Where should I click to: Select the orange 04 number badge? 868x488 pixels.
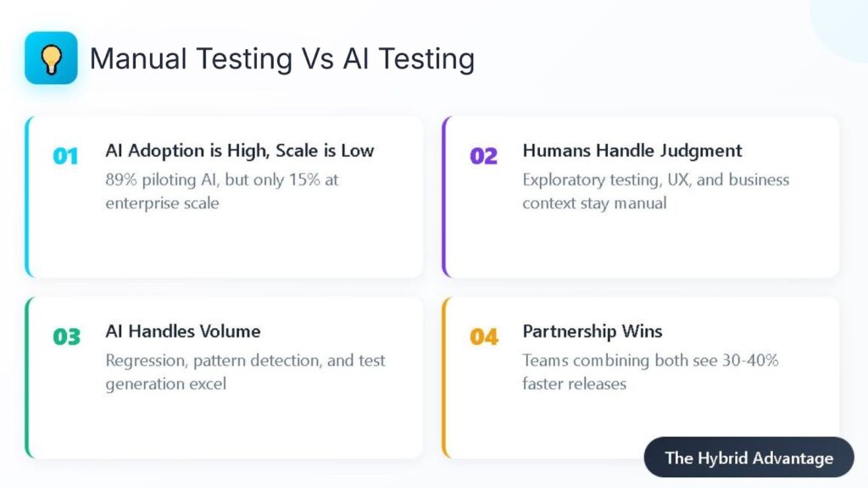484,336
